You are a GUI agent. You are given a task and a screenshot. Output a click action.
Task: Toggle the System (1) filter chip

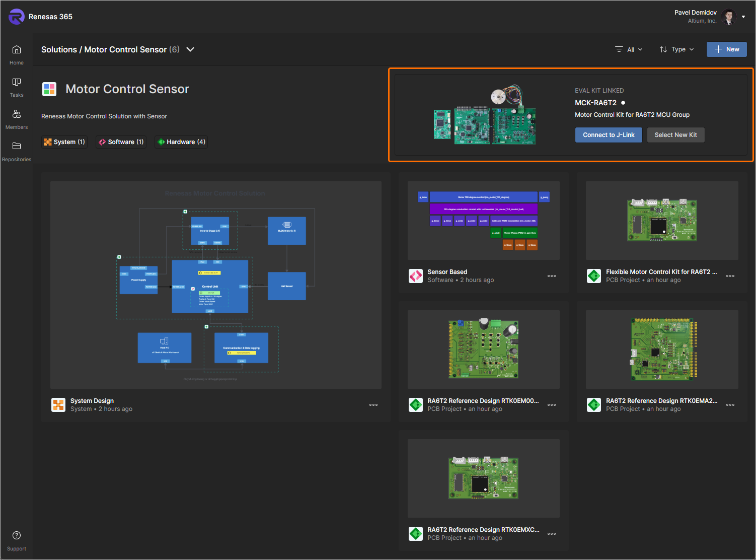[64, 142]
